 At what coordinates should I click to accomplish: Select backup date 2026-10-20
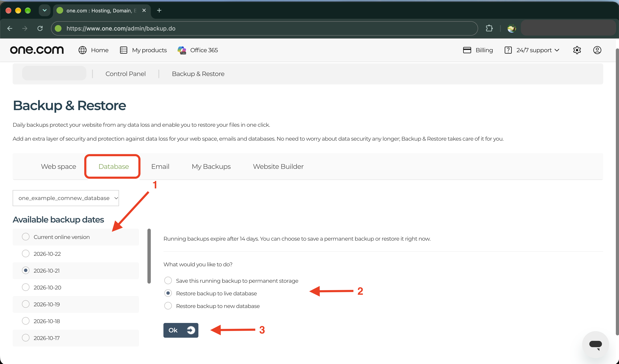25,287
